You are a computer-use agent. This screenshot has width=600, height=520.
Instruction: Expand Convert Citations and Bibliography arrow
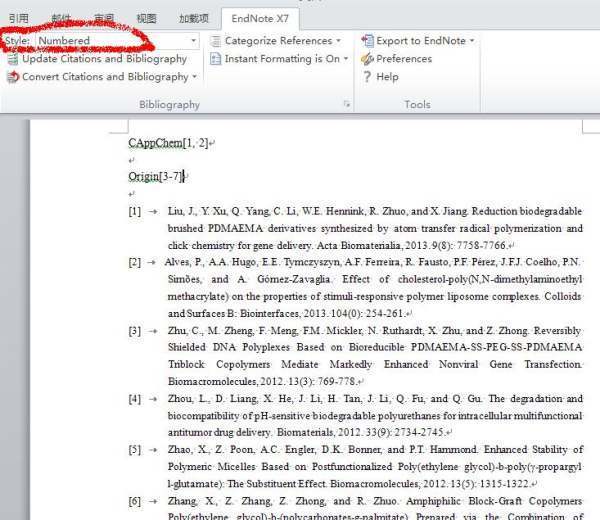point(195,77)
